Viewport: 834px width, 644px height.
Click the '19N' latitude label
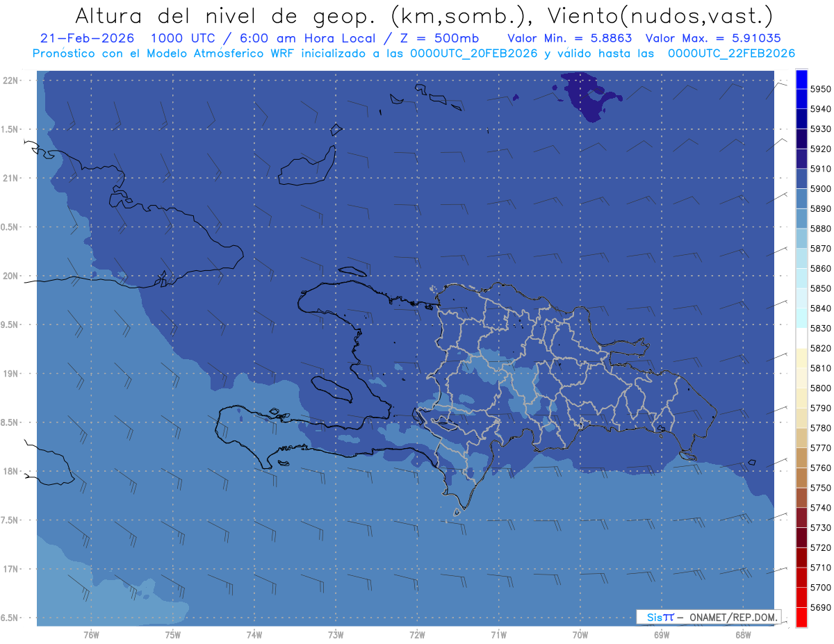coord(10,374)
